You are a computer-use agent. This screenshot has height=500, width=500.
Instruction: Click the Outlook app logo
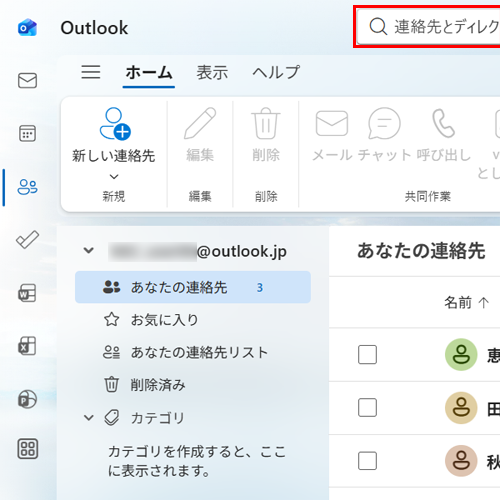[27, 27]
